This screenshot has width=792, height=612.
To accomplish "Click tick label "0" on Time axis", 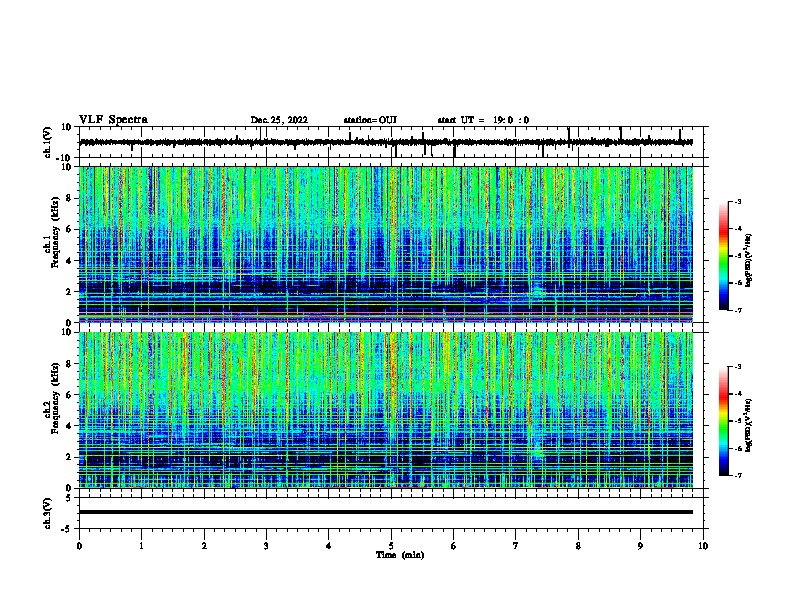I will point(79,546).
